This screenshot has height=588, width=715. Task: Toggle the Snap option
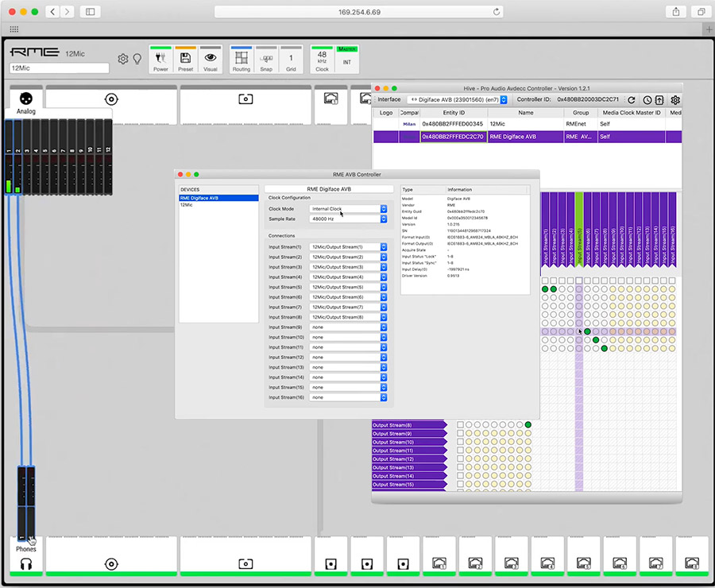click(x=266, y=59)
